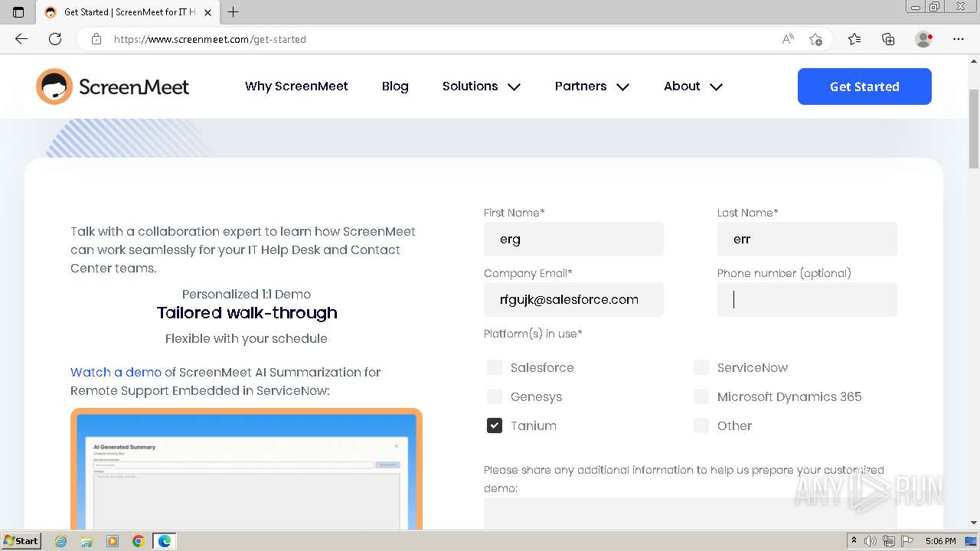Click the ScreenMeet logo
The height and width of the screenshot is (551, 980).
tap(113, 86)
